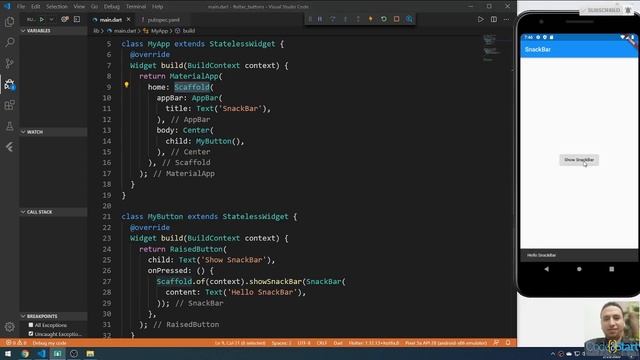
Task: Open the Help menu
Action: (x=158, y=7)
